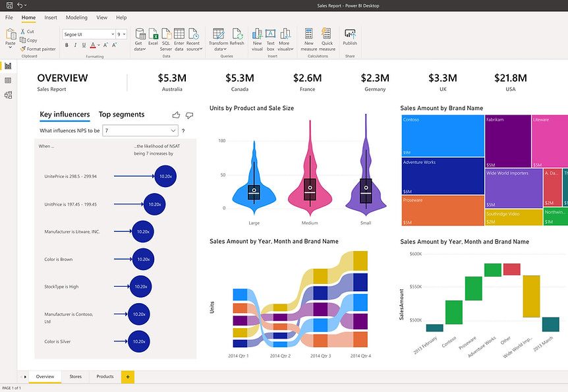
Task: Switch to Data view in sidebar
Action: pyautogui.click(x=8, y=80)
